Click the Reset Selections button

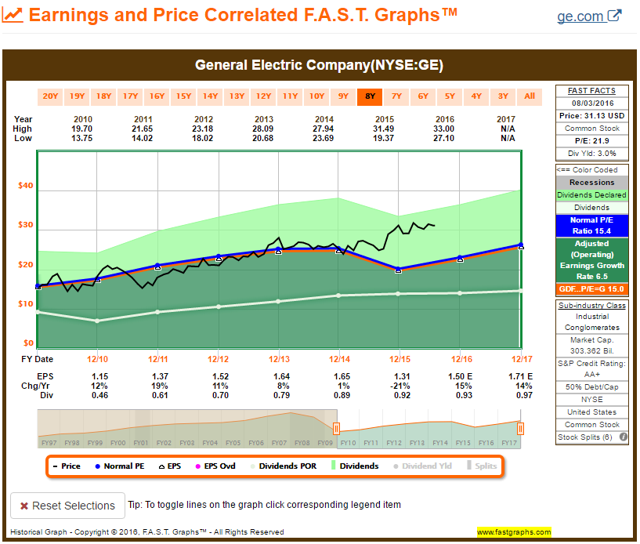pos(68,506)
